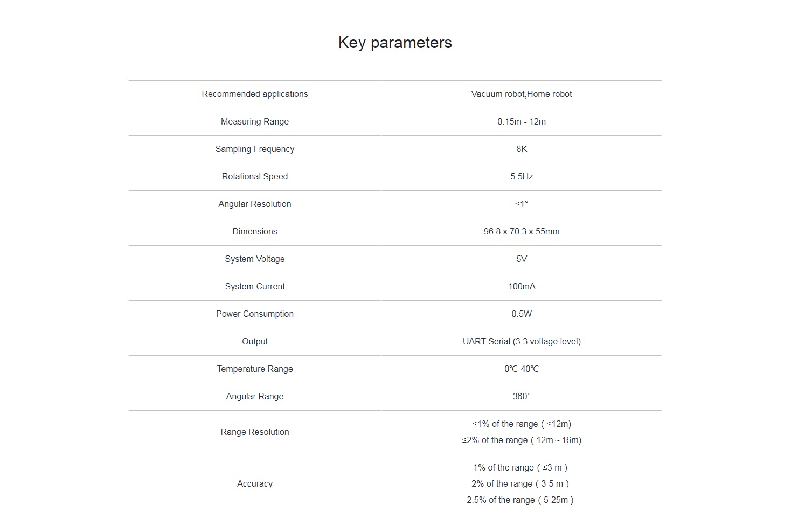Click the 96.8 x 70.3 x 55mm dimensions value
The width and height of the screenshot is (812, 525).
522,231
